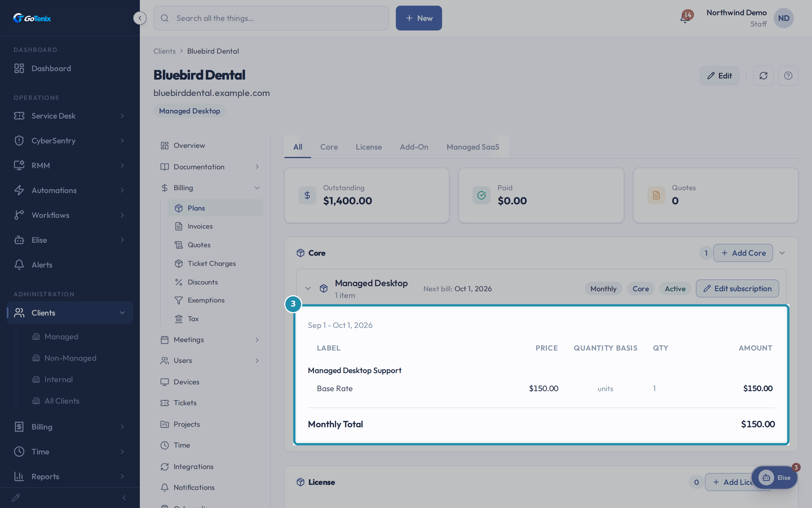812x508 pixels.
Task: Click Add Core button
Action: click(x=743, y=253)
